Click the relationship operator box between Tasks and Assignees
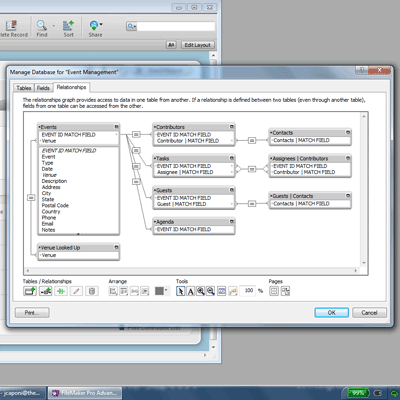400x400 pixels. 252,169
